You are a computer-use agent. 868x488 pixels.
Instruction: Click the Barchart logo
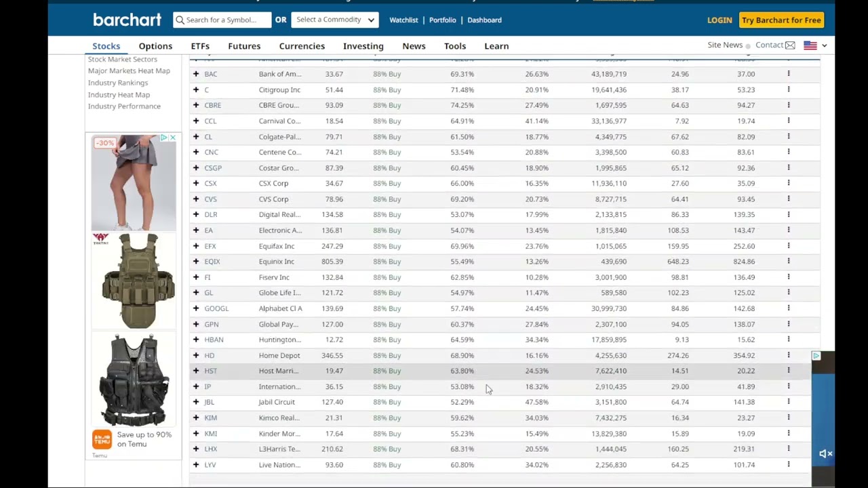tap(127, 20)
